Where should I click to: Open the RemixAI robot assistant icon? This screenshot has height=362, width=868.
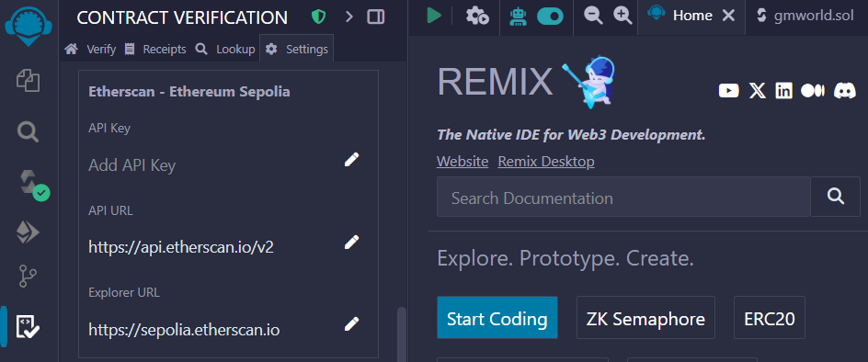[518, 16]
